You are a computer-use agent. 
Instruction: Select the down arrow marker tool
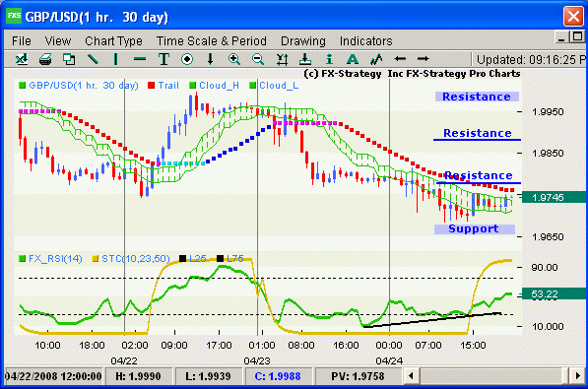pyautogui.click(x=211, y=59)
